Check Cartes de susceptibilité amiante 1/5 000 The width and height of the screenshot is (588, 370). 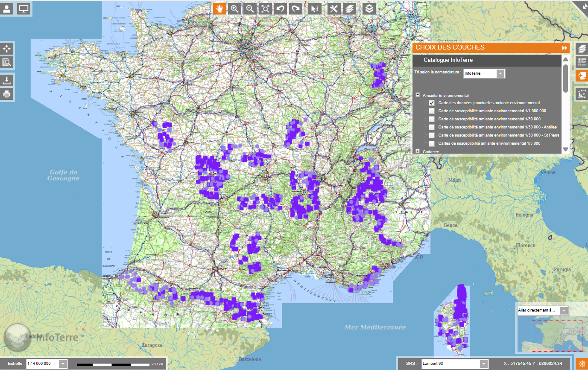coord(432,143)
